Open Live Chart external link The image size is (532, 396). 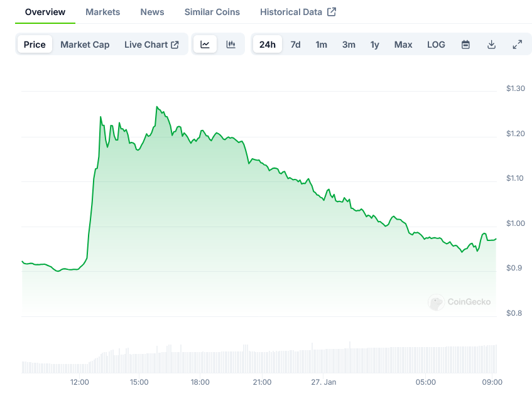pos(151,45)
